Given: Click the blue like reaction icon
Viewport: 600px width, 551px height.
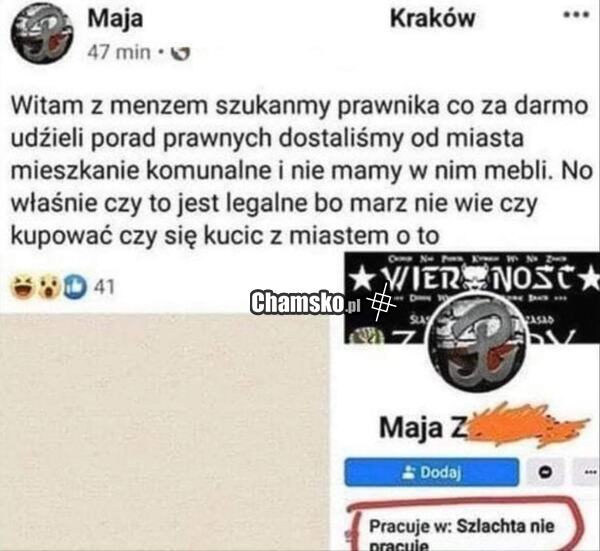Looking at the screenshot, I should point(76,287).
